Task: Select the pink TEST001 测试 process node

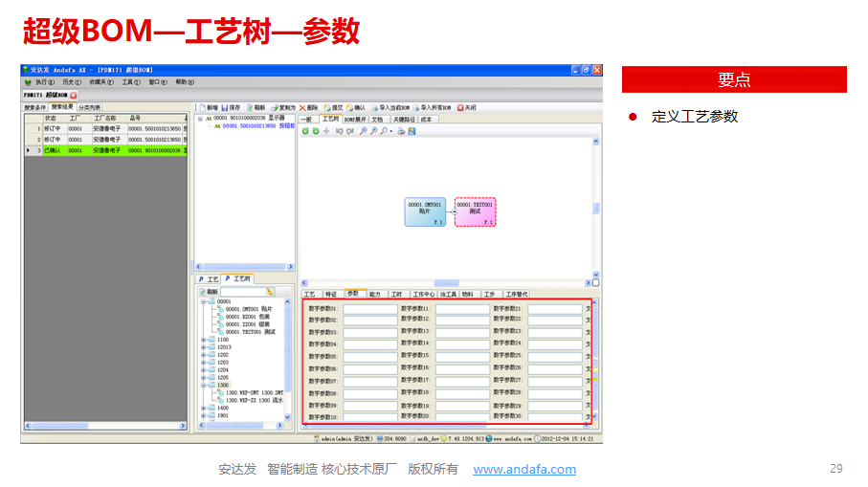Action: pyautogui.click(x=475, y=211)
